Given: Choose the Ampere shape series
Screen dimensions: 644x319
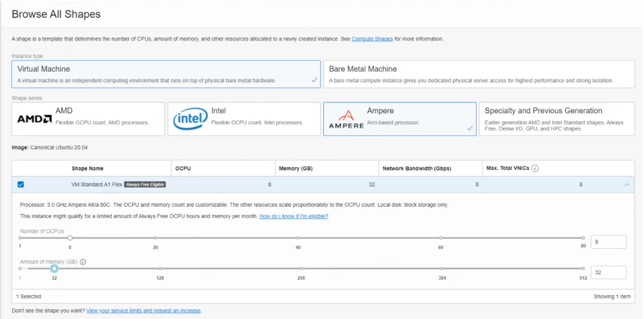Looking at the screenshot, I should point(400,119).
